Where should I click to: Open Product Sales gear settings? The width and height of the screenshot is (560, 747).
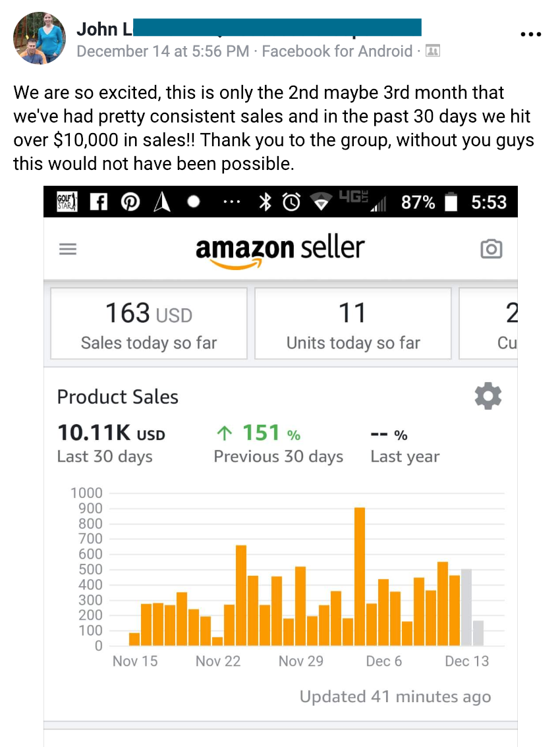click(x=488, y=397)
